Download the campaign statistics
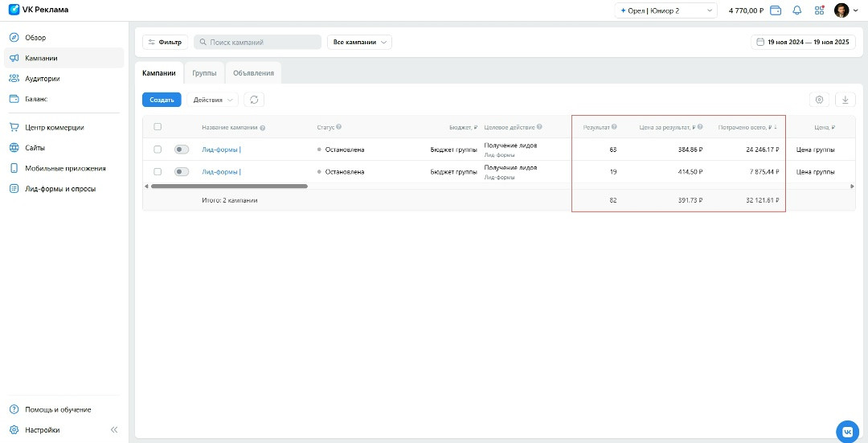This screenshot has height=443, width=868. pyautogui.click(x=845, y=100)
